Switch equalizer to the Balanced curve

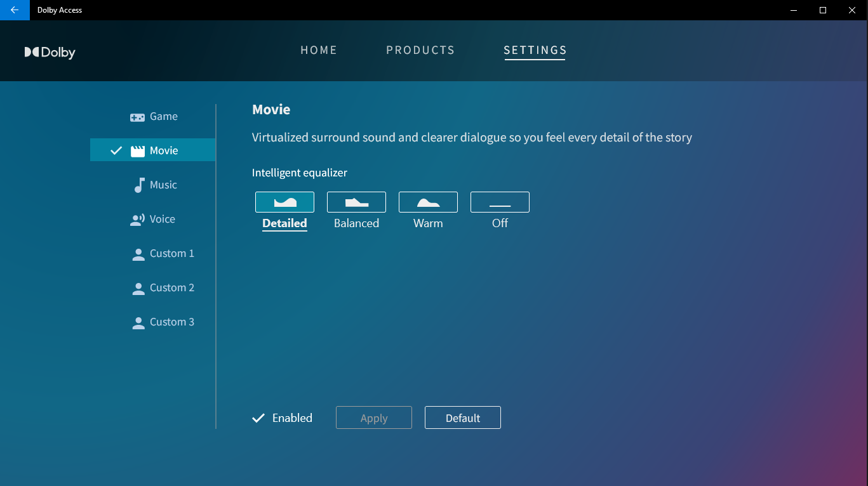[x=356, y=202]
